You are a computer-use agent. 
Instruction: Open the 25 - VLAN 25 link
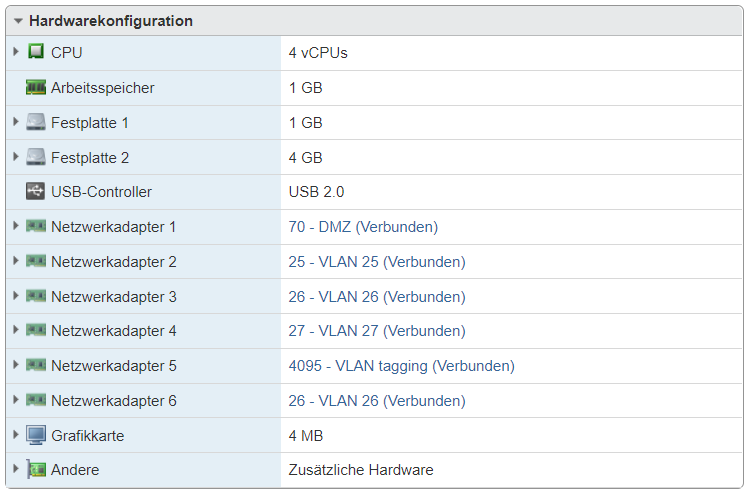point(377,262)
